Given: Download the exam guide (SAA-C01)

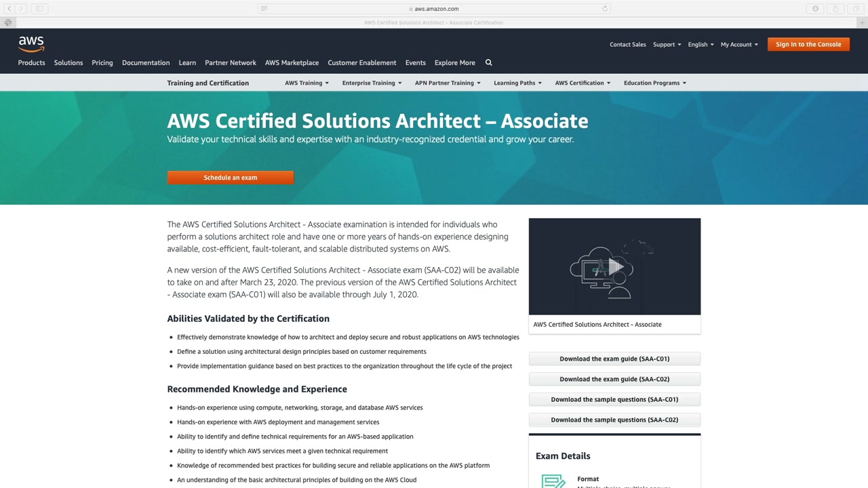Looking at the screenshot, I should (x=614, y=359).
